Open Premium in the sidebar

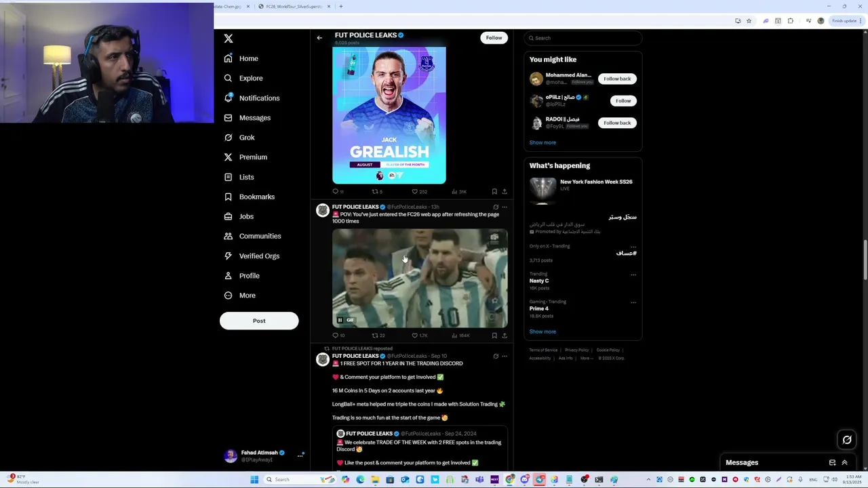coord(245,157)
